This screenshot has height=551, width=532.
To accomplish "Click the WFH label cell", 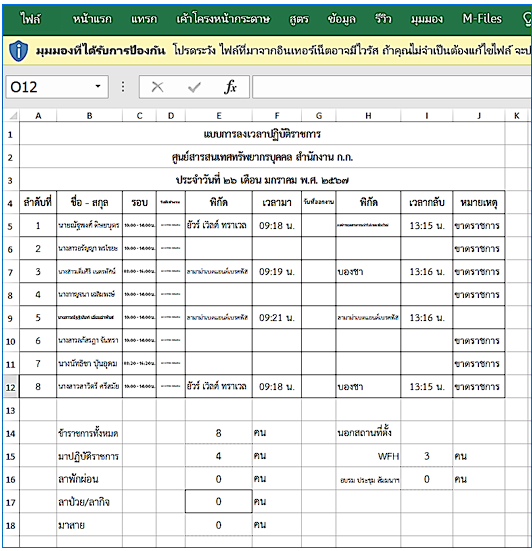I will click(x=368, y=456).
